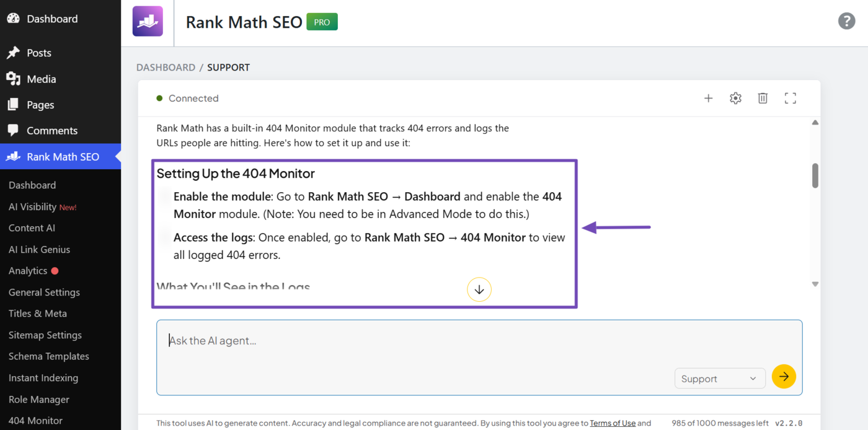Screen dimensions: 868x430
Task: Open Rank Math Dashboard submenu item
Action: pos(32,185)
